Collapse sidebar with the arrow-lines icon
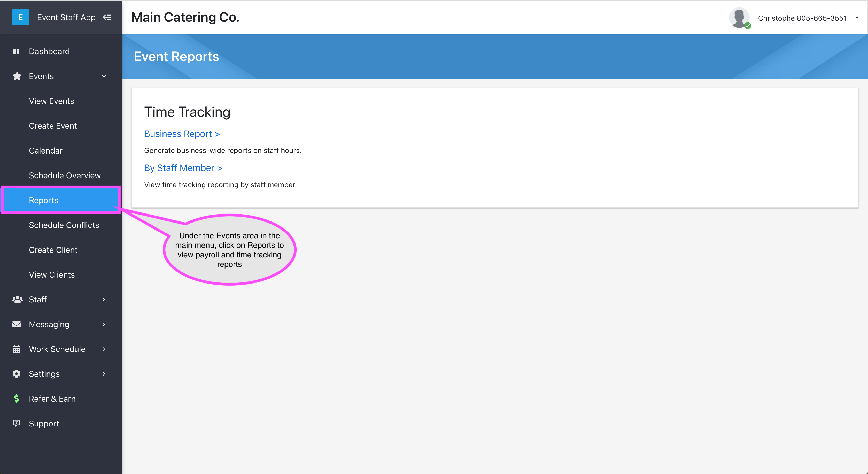 [107, 17]
